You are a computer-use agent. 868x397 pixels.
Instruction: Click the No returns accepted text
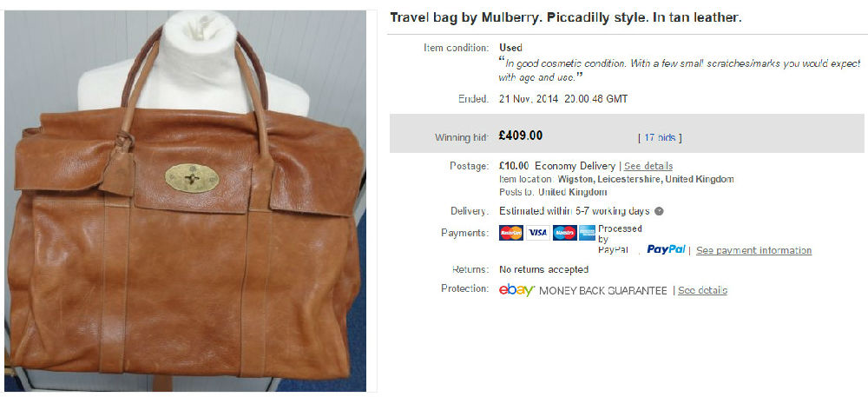click(x=543, y=269)
